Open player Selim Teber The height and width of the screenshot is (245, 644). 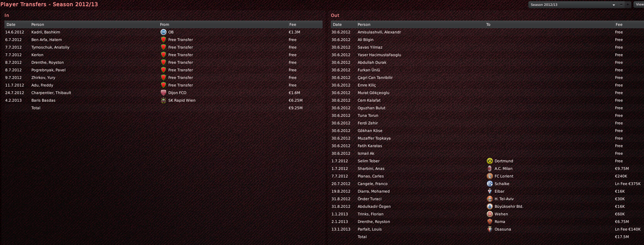coord(368,161)
